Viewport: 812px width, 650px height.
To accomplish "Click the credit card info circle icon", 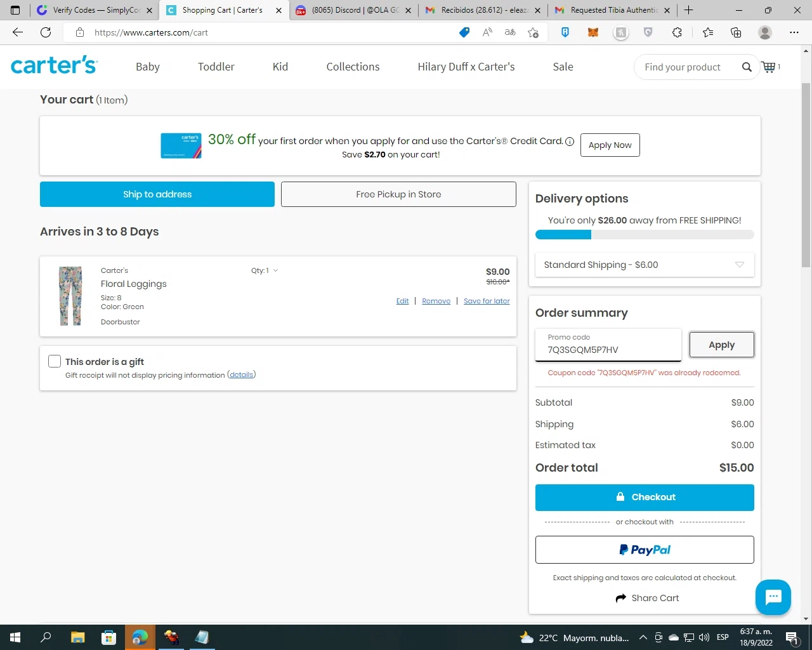I will click(x=570, y=142).
